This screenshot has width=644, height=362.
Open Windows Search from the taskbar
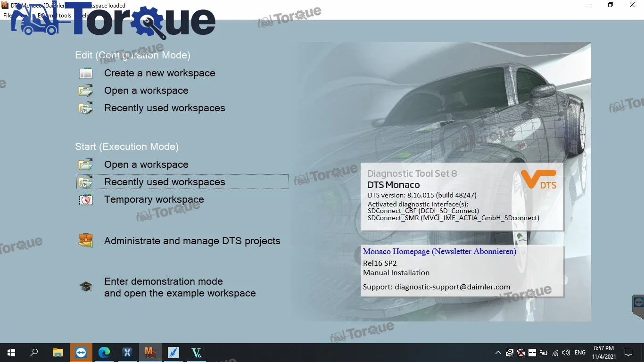(x=34, y=353)
